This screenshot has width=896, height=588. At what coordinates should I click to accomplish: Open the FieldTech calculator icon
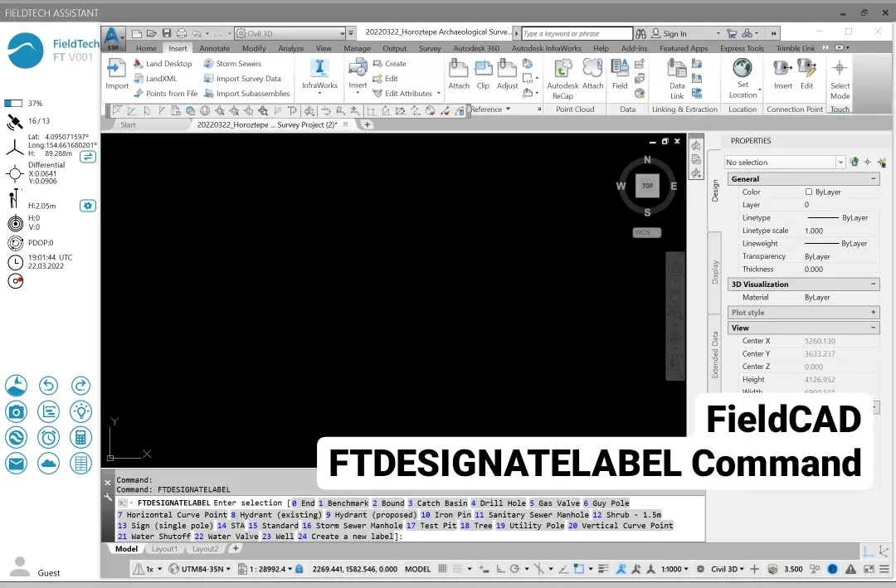[80, 438]
